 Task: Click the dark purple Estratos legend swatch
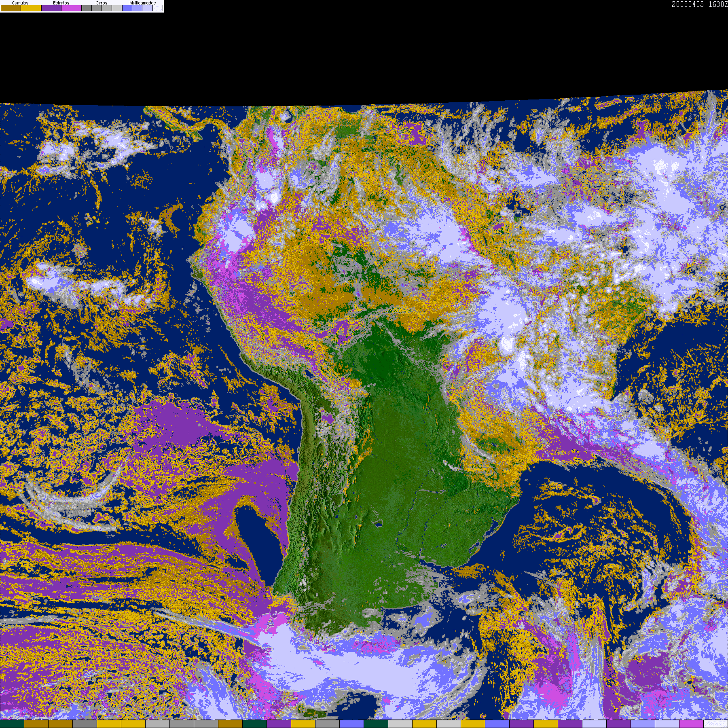tap(51, 8)
